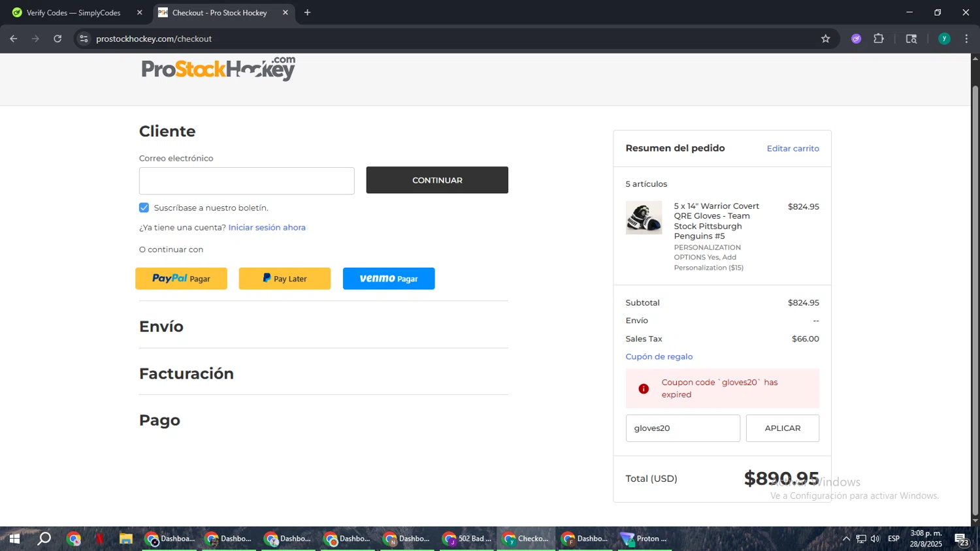View site information icon in the address bar
980x551 pixels.
coord(84,39)
